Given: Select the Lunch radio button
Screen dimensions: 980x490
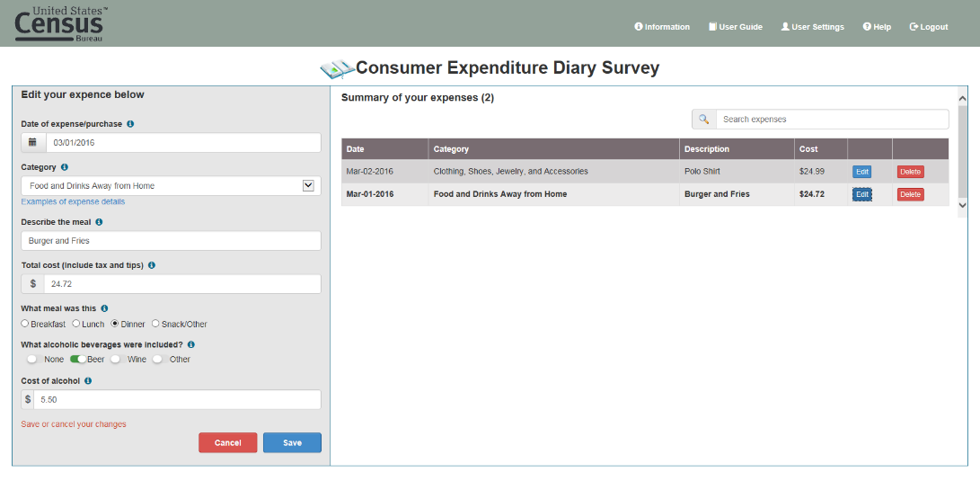Looking at the screenshot, I should 76,324.
